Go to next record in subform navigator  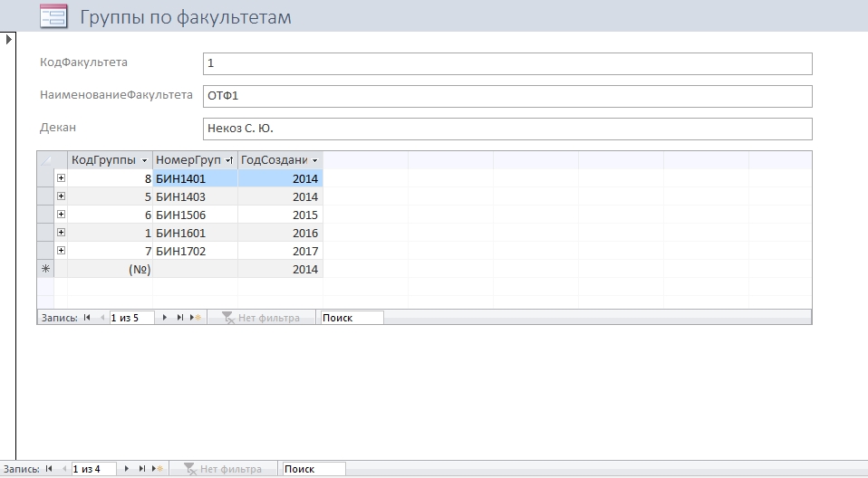[164, 318]
